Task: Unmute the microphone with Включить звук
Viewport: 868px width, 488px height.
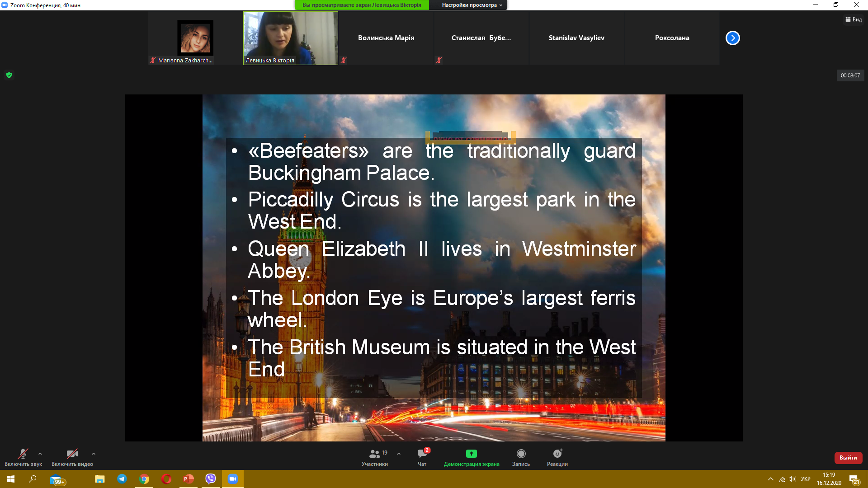Action: point(23,454)
